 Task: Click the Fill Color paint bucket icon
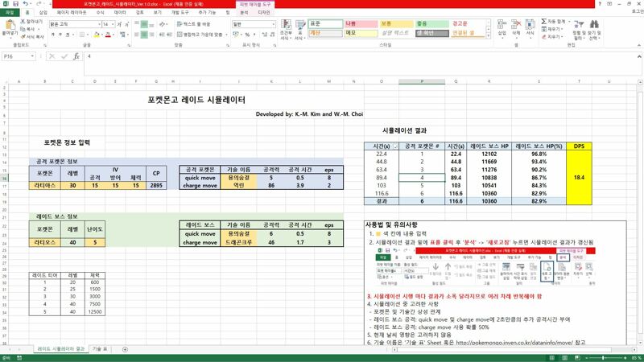tap(97, 35)
